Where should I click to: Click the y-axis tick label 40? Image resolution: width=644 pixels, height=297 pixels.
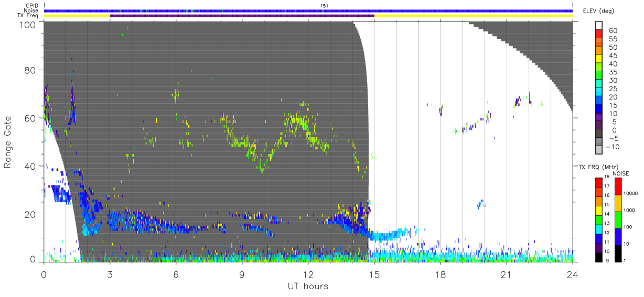click(x=31, y=166)
